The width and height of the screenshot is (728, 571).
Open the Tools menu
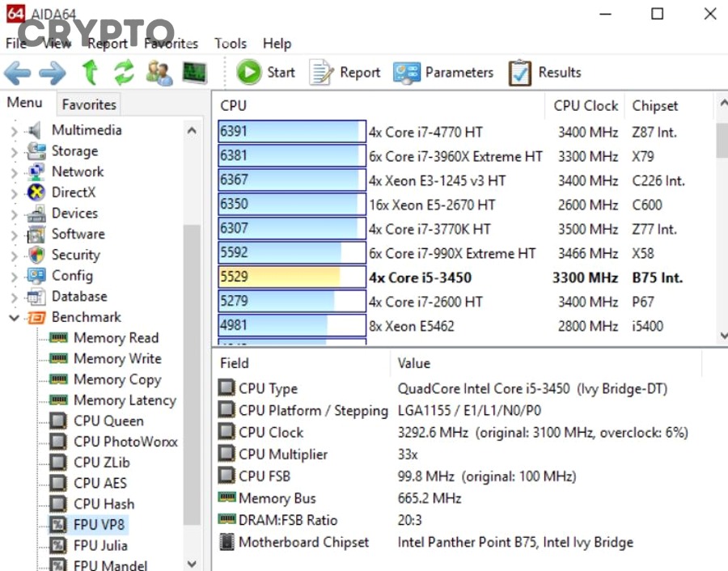(231, 43)
